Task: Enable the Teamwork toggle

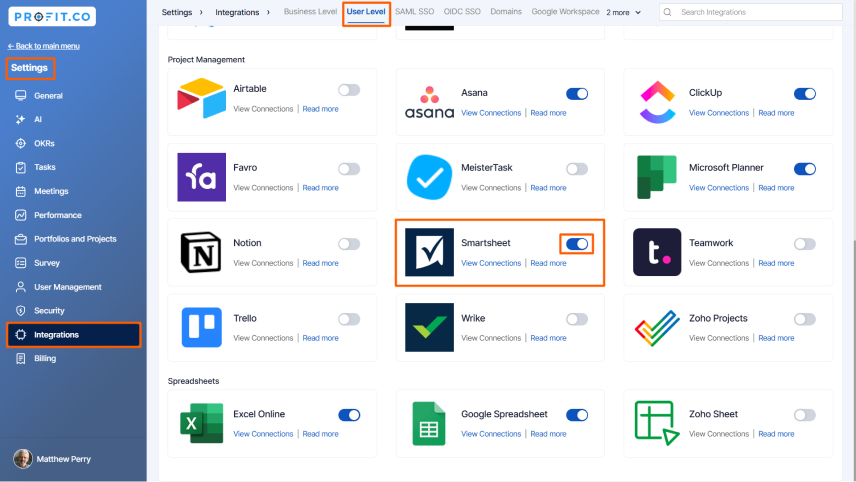Action: (805, 244)
